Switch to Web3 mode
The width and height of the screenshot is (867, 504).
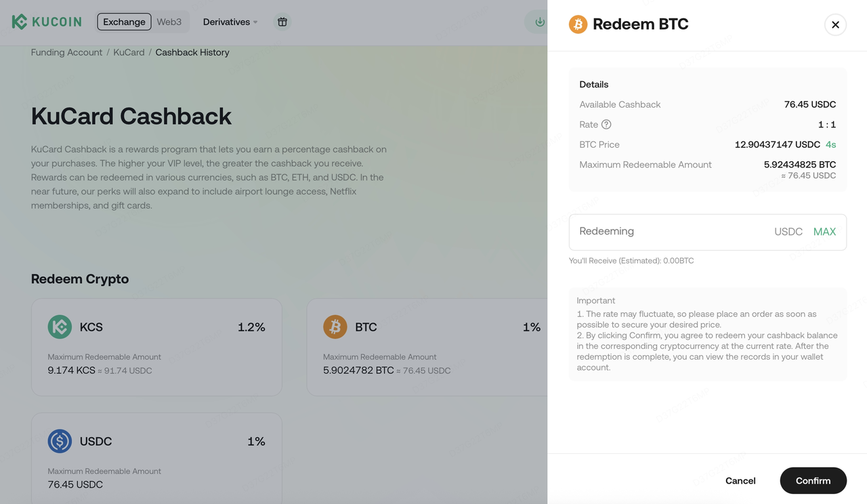point(169,22)
